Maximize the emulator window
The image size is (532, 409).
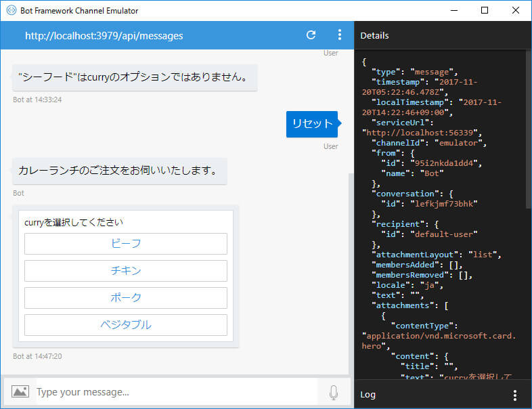pyautogui.click(x=485, y=10)
